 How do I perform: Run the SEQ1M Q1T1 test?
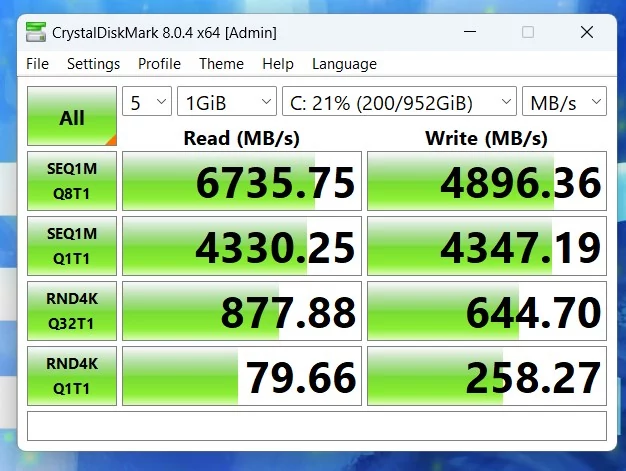coord(72,246)
